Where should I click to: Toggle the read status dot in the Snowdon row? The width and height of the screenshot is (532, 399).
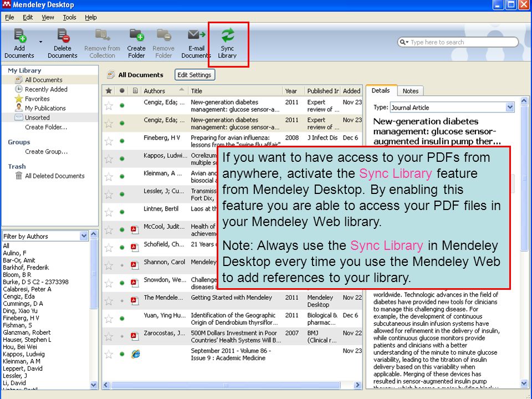coord(122,283)
